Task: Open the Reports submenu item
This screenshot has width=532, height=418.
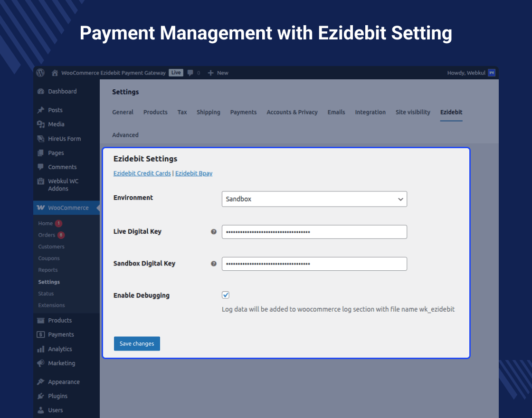Action: [48, 270]
